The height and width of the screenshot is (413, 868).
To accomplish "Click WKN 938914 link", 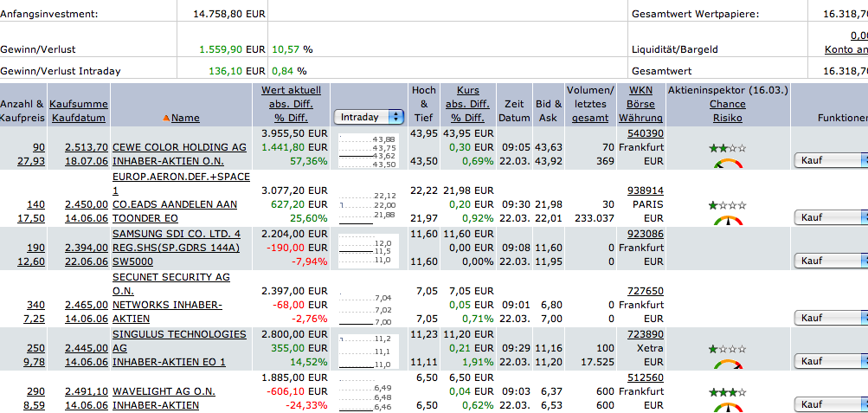I will (645, 190).
